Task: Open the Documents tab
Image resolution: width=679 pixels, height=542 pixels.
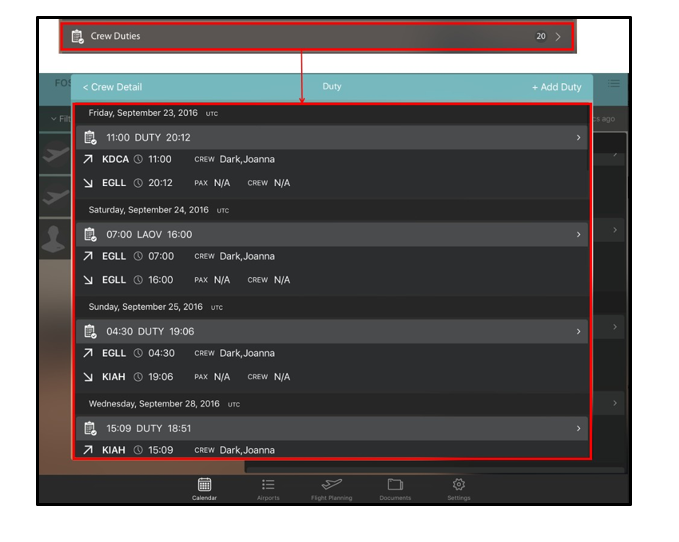Action: 395,488
